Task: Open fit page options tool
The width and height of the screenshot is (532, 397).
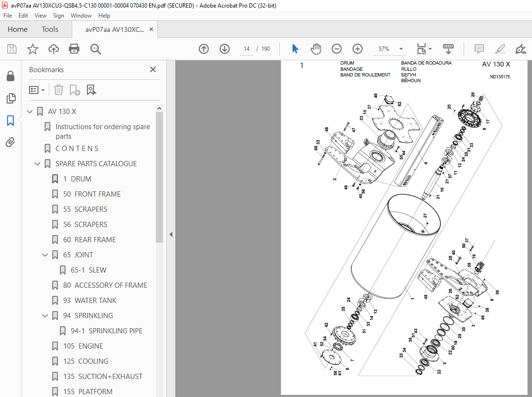Action: 421,49
